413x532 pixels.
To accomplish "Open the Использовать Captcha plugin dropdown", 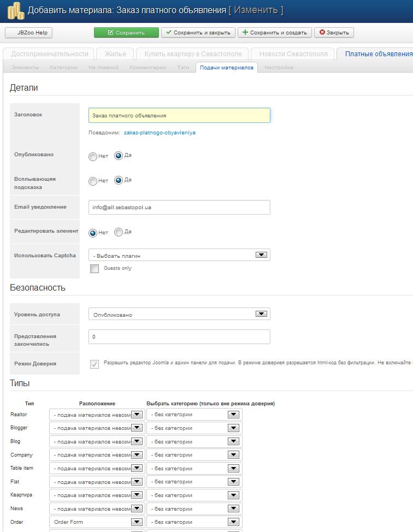I will pyautogui.click(x=179, y=255).
